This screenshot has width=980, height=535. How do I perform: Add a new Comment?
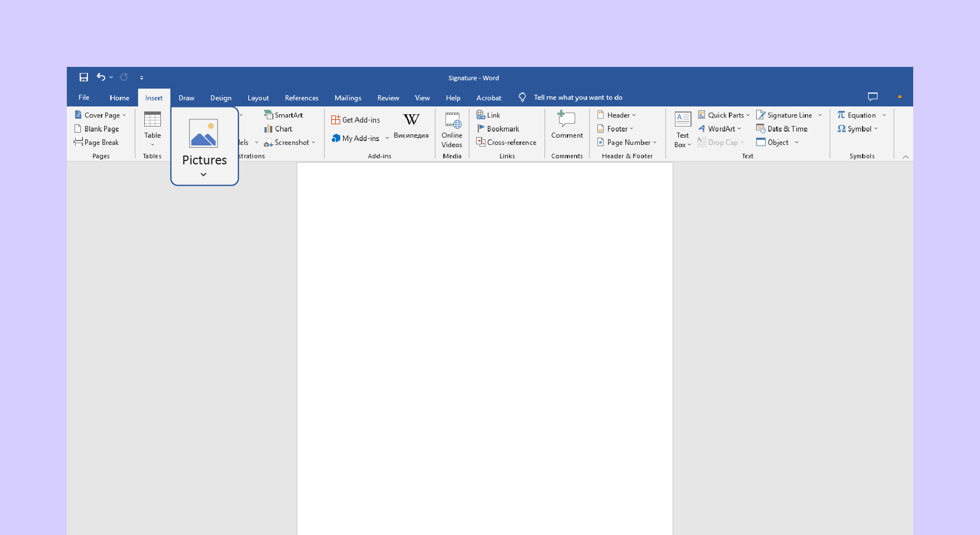click(567, 125)
